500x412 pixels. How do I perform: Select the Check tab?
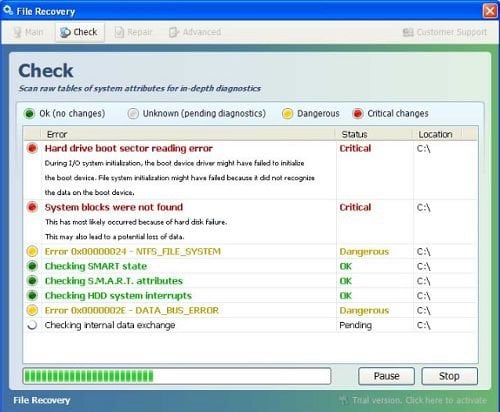tap(80, 32)
